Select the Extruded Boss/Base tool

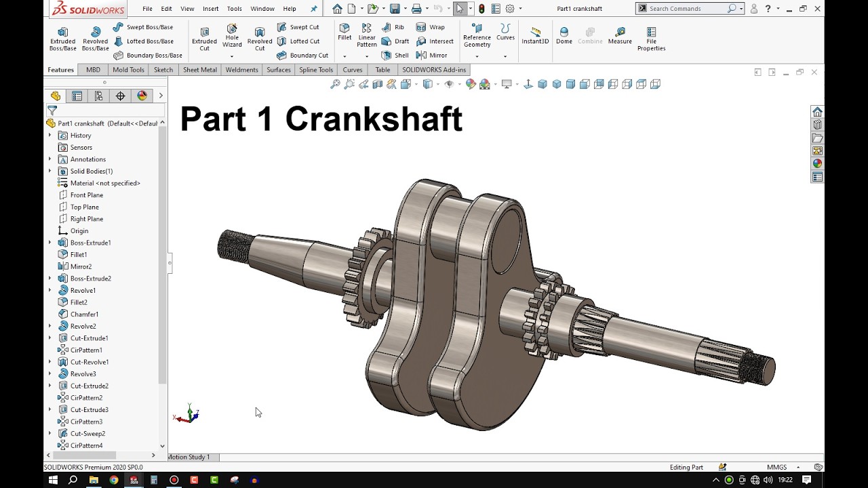click(62, 39)
